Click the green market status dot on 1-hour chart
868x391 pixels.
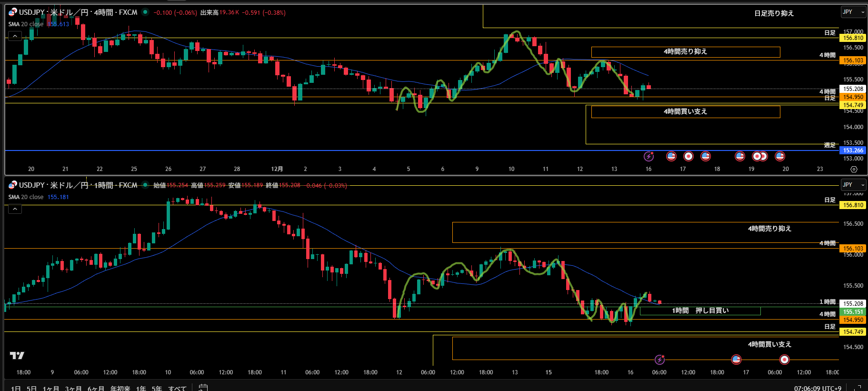pos(145,185)
